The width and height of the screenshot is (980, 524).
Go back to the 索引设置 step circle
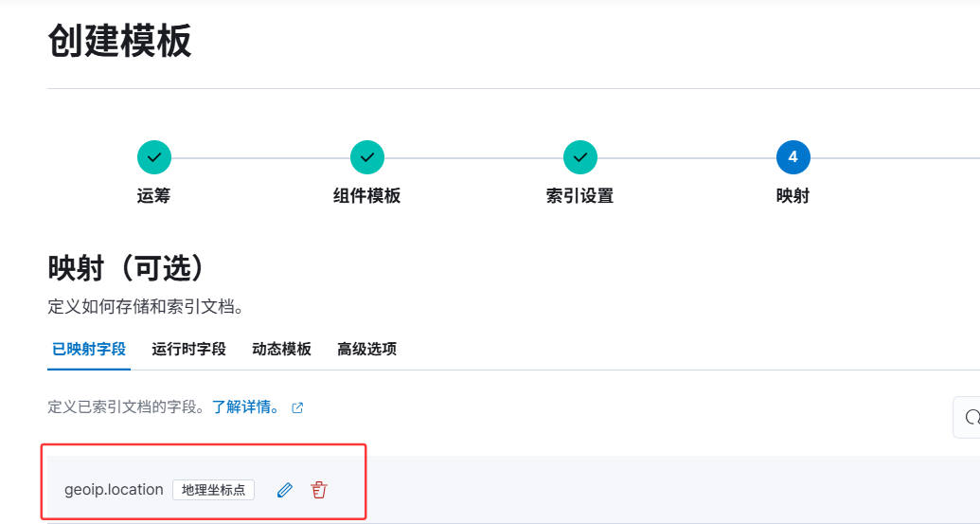580,157
